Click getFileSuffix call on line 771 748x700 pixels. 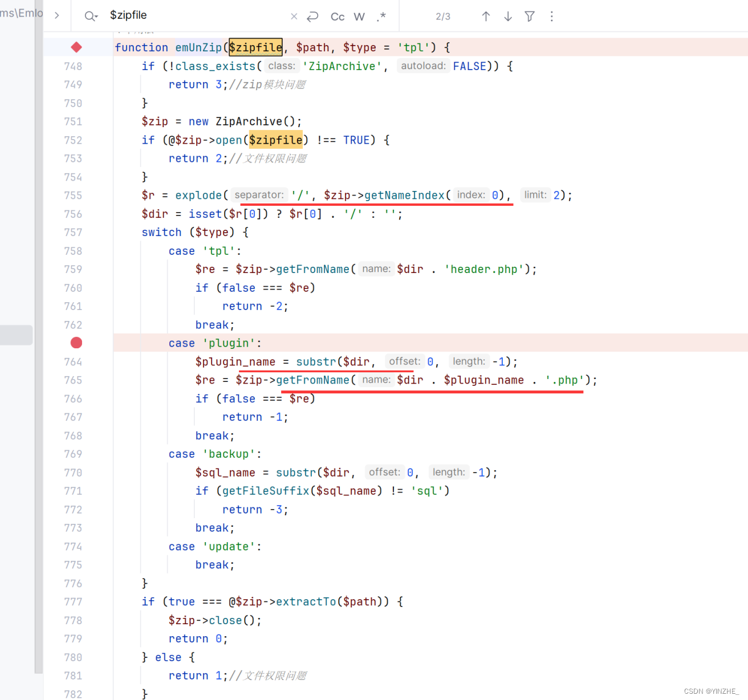266,491
